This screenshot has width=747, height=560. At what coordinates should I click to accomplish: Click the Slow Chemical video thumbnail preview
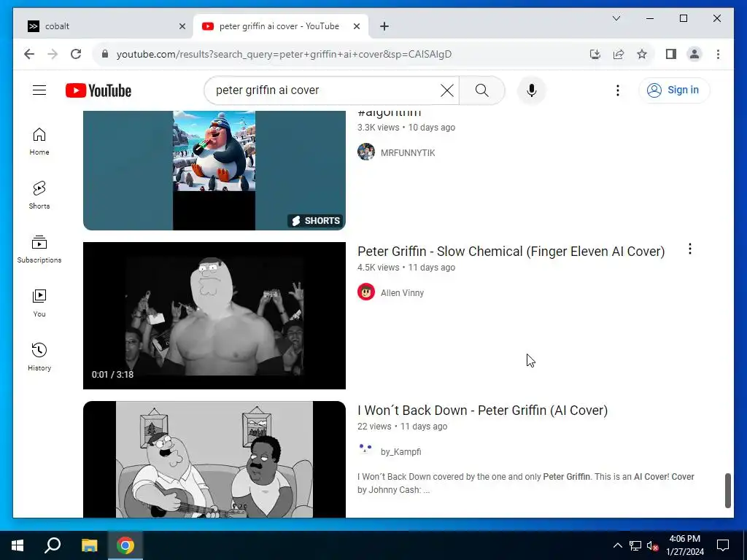tap(214, 316)
